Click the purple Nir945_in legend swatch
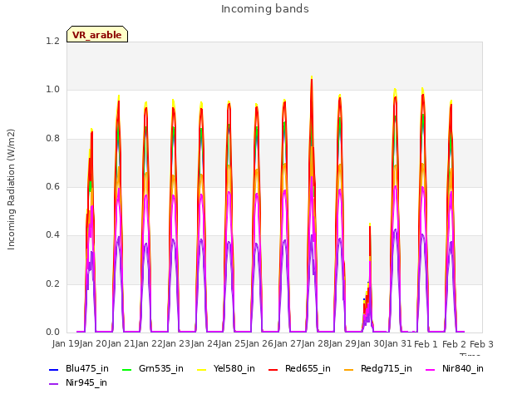The width and height of the screenshot is (532, 399). point(53,384)
